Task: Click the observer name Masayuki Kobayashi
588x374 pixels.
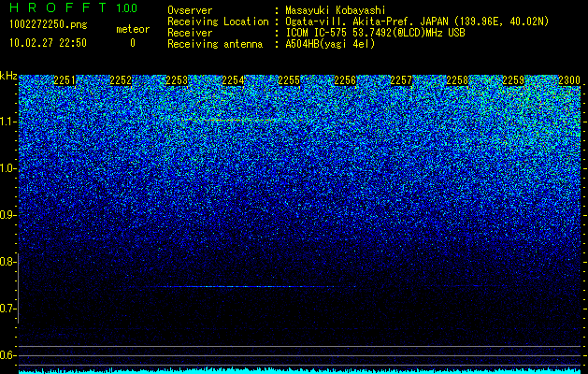Action: pos(336,10)
